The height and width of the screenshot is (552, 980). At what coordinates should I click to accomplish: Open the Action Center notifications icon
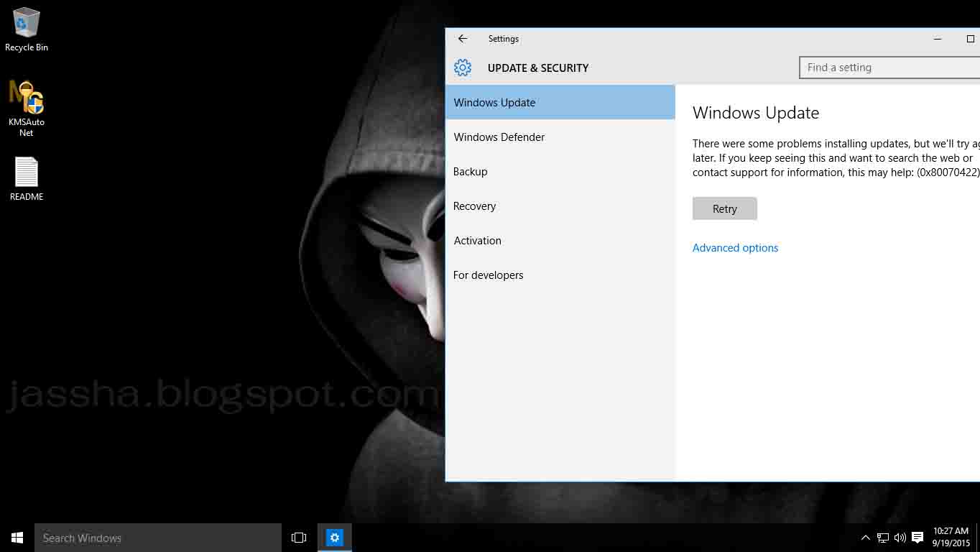[917, 538]
